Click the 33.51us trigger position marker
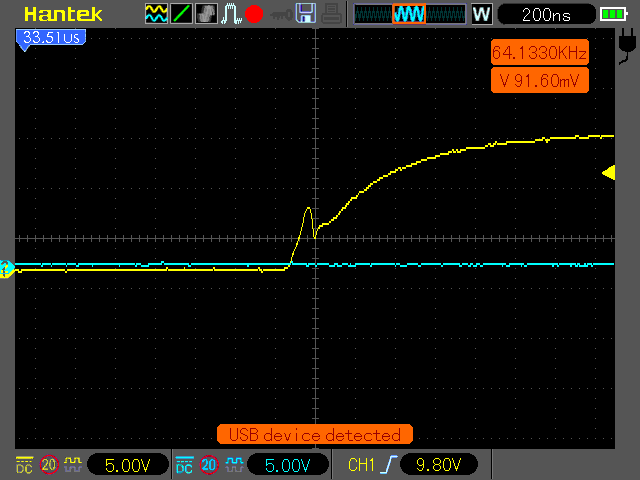The width and height of the screenshot is (640, 480). (51, 38)
